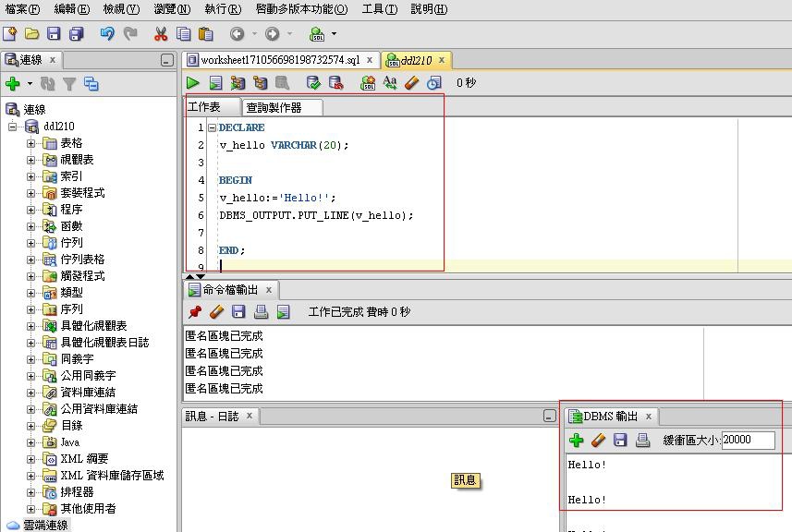Click the Paste clipboard icon
This screenshot has width=792, height=532.
tap(205, 34)
